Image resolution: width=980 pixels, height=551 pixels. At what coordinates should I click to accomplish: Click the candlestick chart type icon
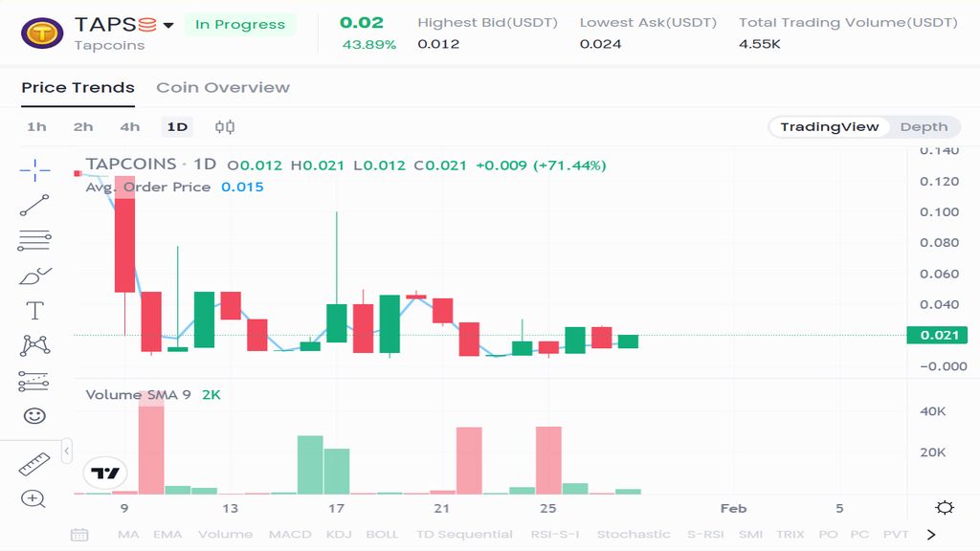click(225, 127)
